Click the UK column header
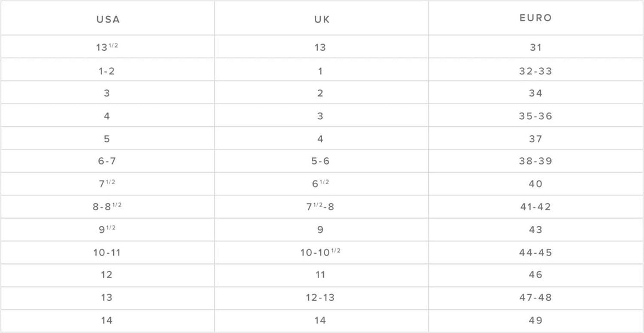644x333 pixels. 321,19
